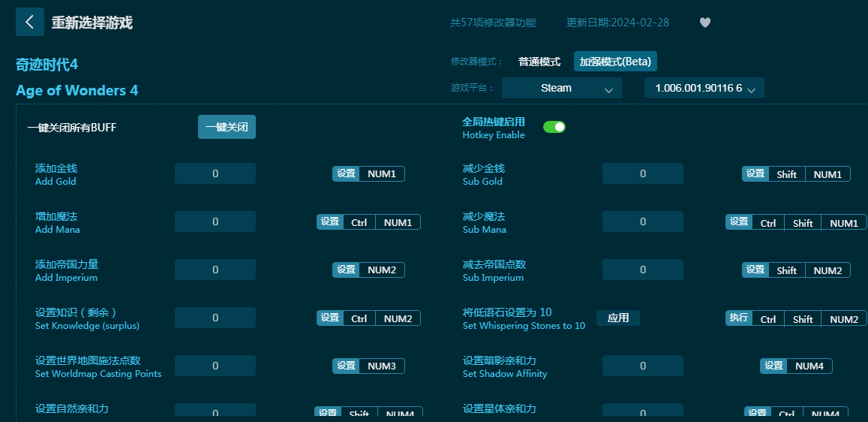
Task: Click 设置 button for Sub Mana hotkey
Action: click(739, 222)
